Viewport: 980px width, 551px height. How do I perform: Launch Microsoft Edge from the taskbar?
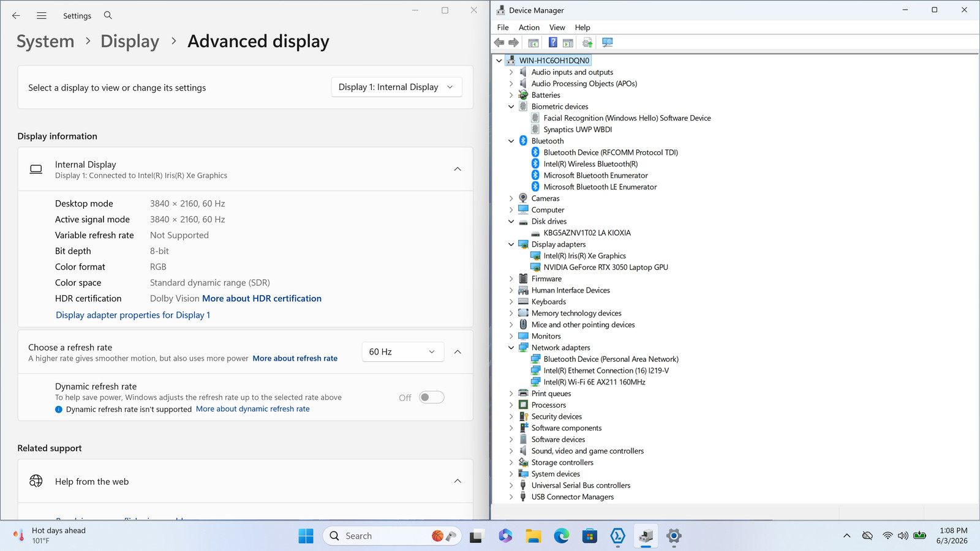[562, 536]
